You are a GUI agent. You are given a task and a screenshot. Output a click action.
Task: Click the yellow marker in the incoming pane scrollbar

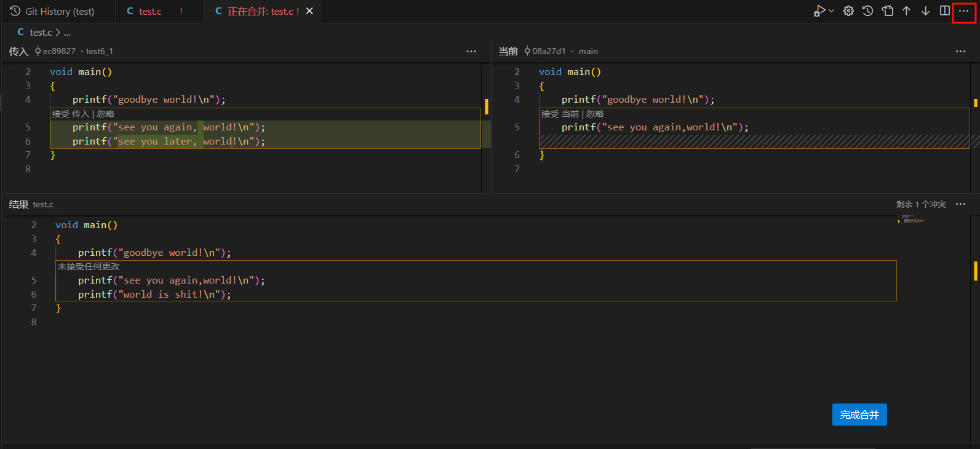[486, 106]
